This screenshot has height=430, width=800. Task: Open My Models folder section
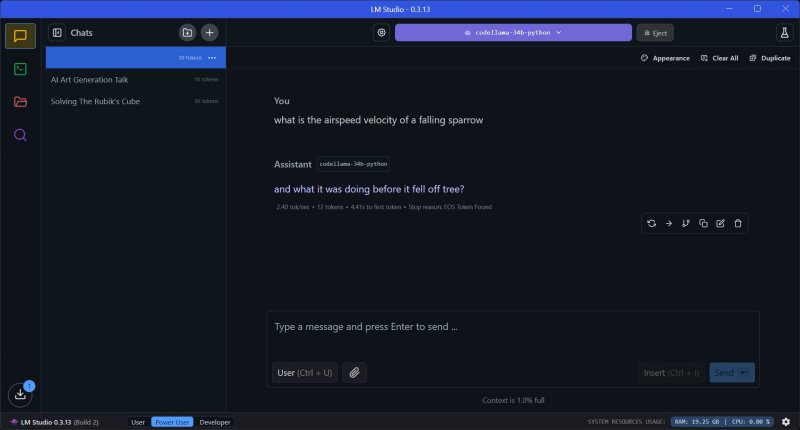pos(20,102)
